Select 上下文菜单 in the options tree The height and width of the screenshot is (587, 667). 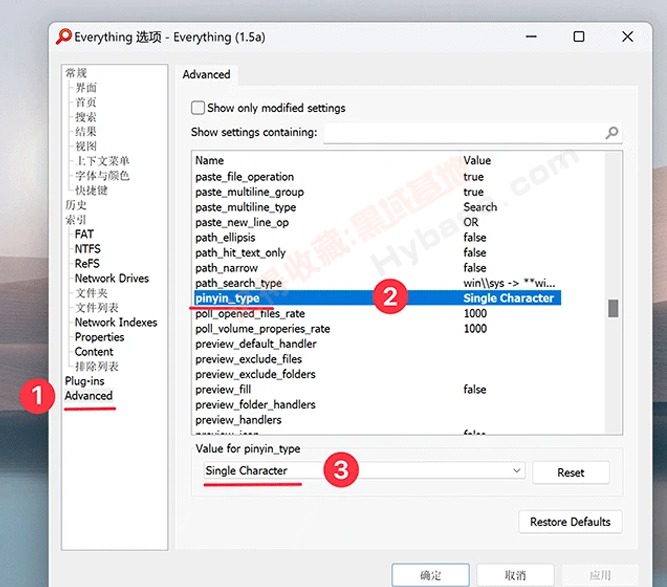click(102, 161)
